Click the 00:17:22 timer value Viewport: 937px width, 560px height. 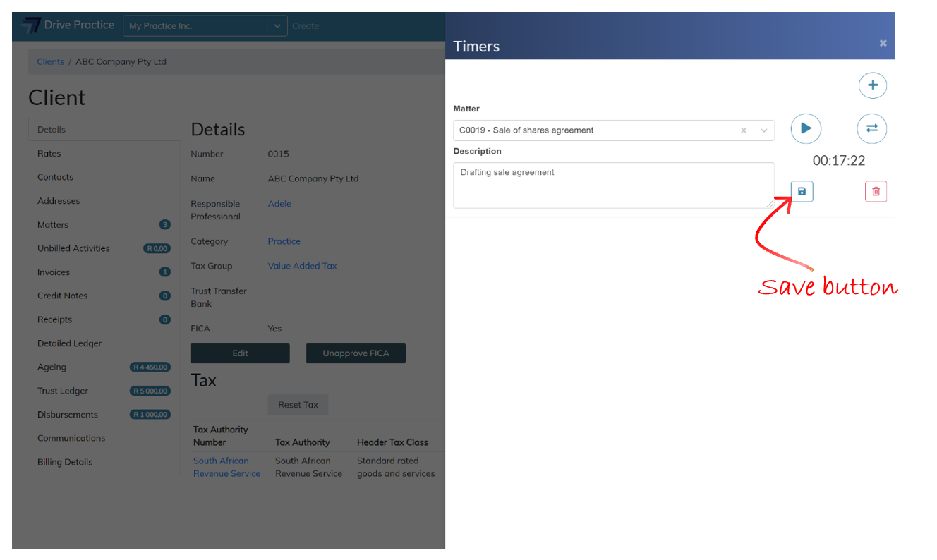coord(838,161)
